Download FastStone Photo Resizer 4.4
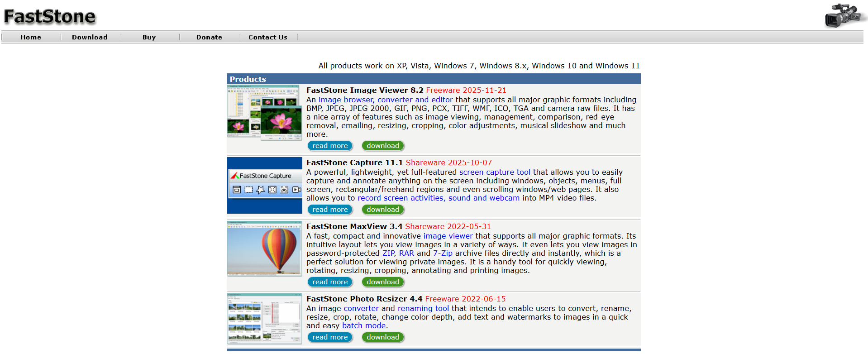Screen dimensions: 868x354 click(x=383, y=337)
